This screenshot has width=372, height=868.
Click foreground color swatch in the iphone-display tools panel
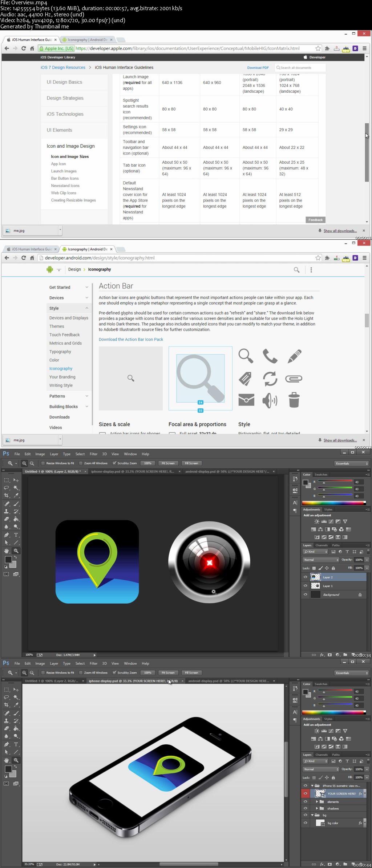[8, 769]
